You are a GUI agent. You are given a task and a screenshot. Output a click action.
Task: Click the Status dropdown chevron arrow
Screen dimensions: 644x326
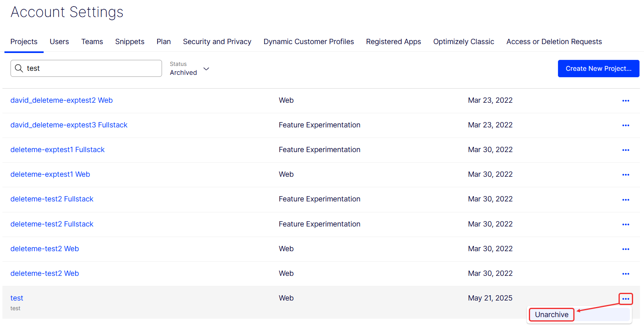pyautogui.click(x=206, y=69)
